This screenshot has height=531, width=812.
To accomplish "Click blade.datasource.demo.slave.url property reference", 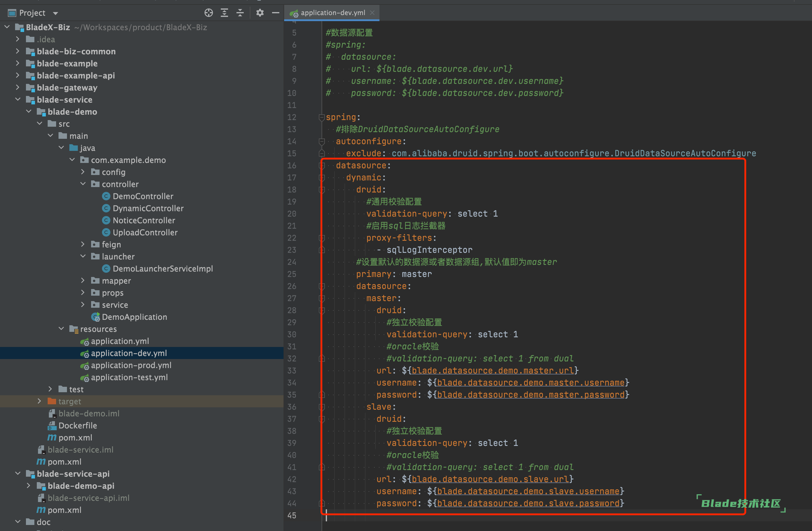I will click(490, 479).
